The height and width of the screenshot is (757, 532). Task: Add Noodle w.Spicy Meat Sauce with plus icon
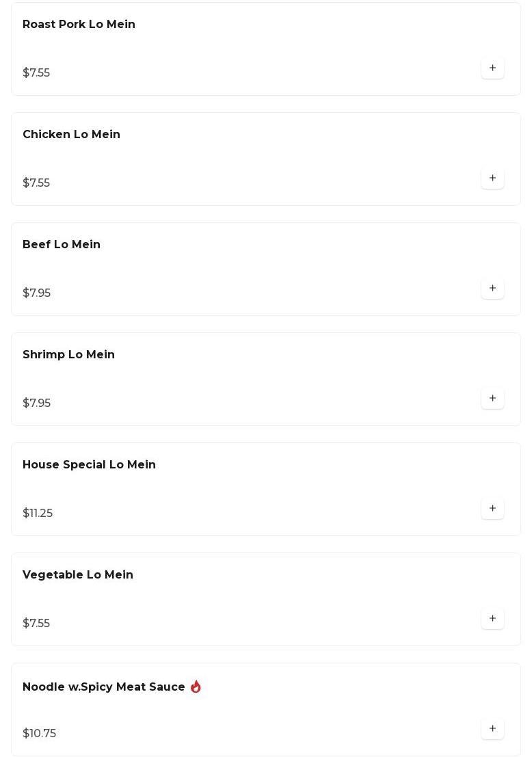click(x=492, y=728)
